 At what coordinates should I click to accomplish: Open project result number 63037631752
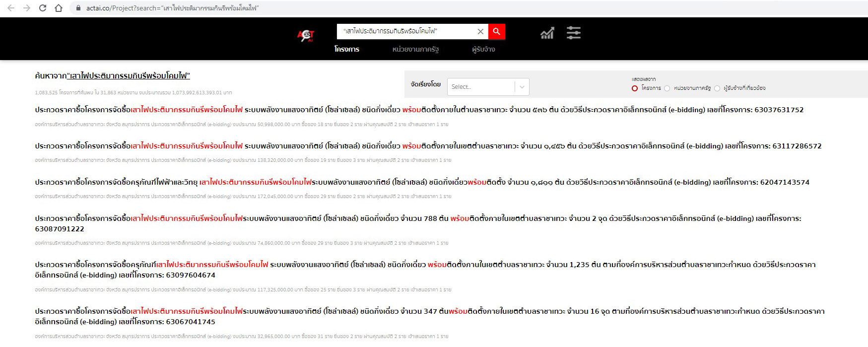419,110
